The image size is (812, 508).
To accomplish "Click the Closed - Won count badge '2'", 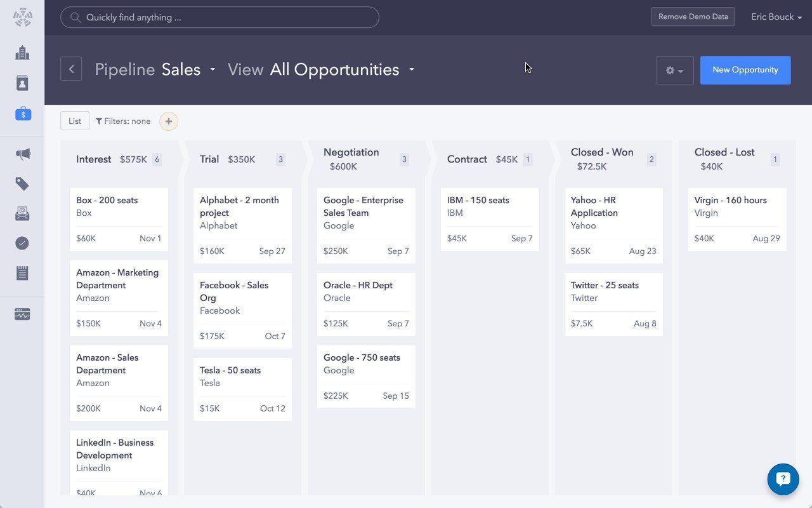I will coord(651,159).
